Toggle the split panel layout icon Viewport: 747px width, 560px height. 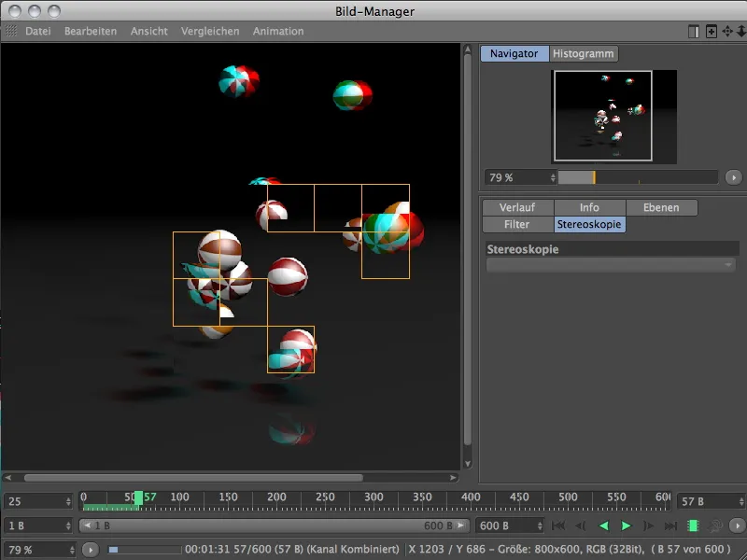[x=694, y=32]
